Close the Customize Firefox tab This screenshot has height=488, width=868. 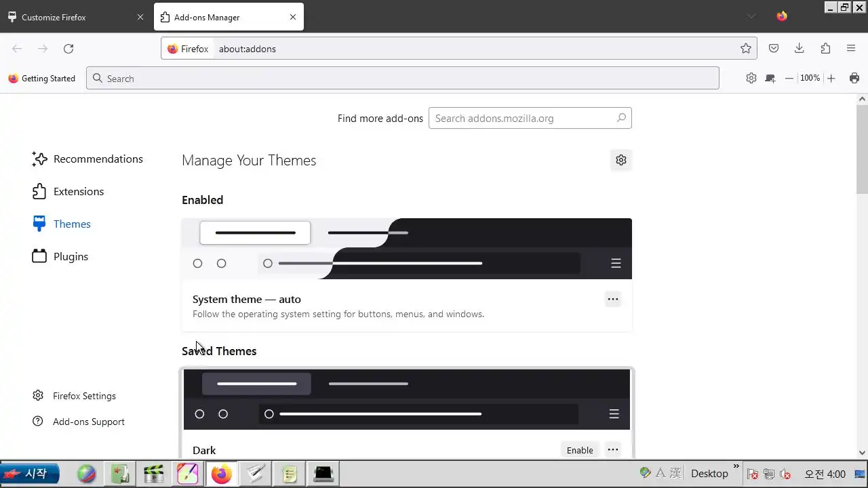(x=140, y=17)
